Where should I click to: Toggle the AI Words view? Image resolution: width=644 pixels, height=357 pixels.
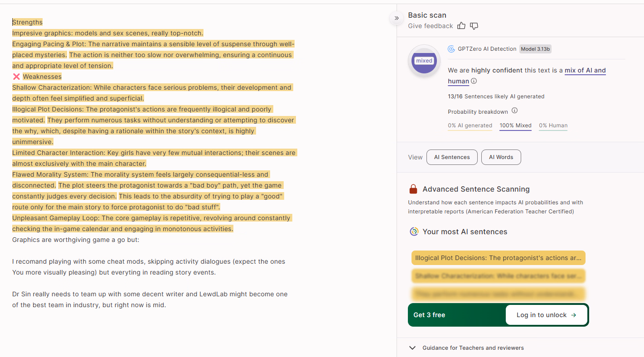(501, 157)
